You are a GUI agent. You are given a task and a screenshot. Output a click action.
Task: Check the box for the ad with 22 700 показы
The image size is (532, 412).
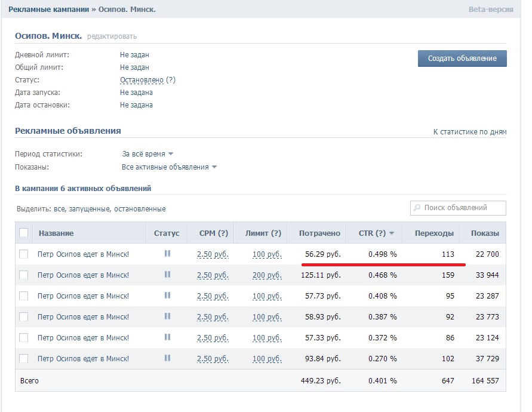(24, 254)
